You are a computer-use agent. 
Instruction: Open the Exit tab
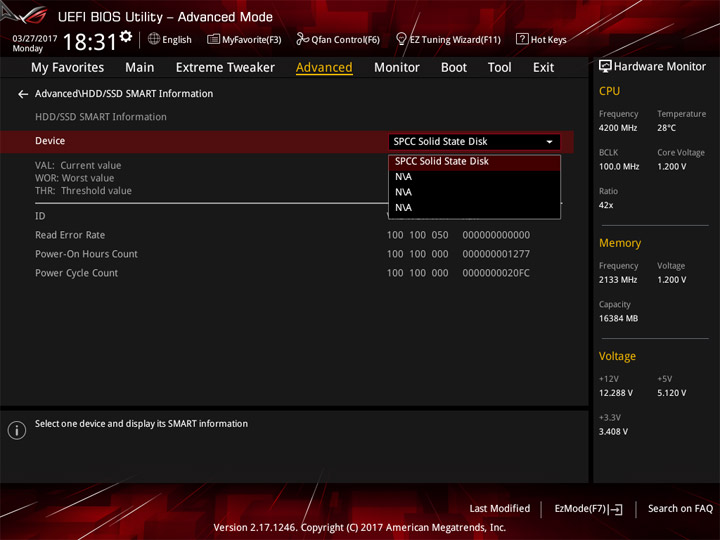543,68
